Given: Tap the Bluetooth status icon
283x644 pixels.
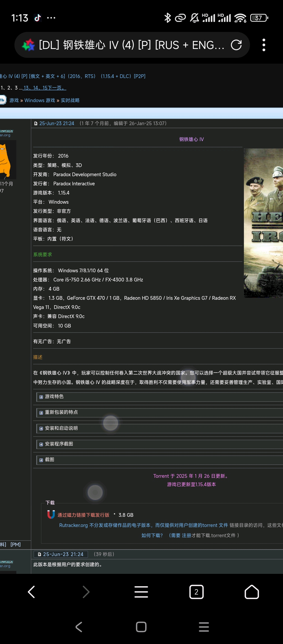Looking at the screenshot, I should click(x=167, y=18).
